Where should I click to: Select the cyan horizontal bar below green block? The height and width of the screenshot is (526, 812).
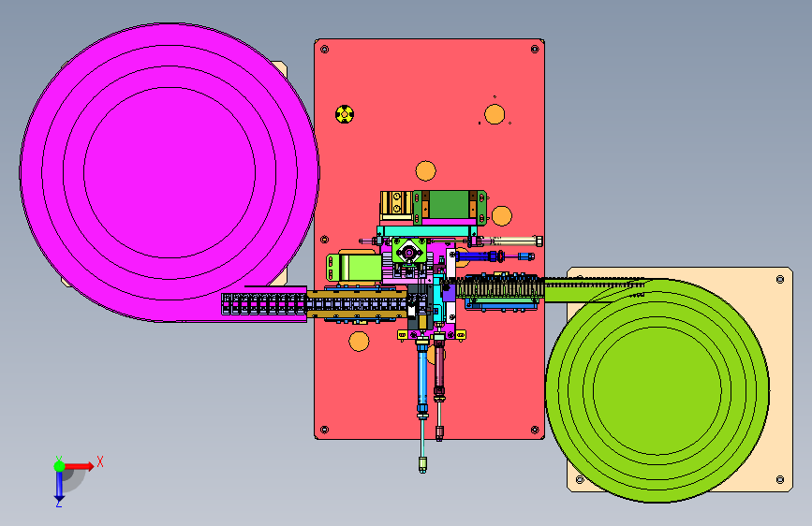tap(427, 231)
